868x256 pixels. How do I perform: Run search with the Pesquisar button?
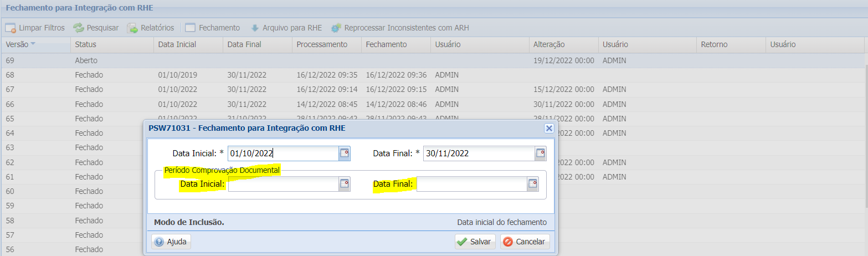click(x=96, y=28)
